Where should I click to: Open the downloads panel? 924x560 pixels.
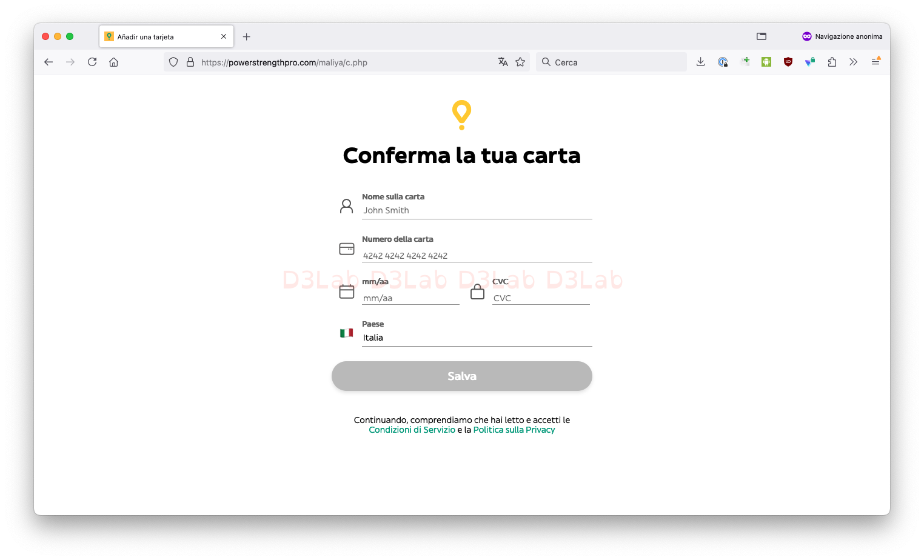pyautogui.click(x=700, y=62)
